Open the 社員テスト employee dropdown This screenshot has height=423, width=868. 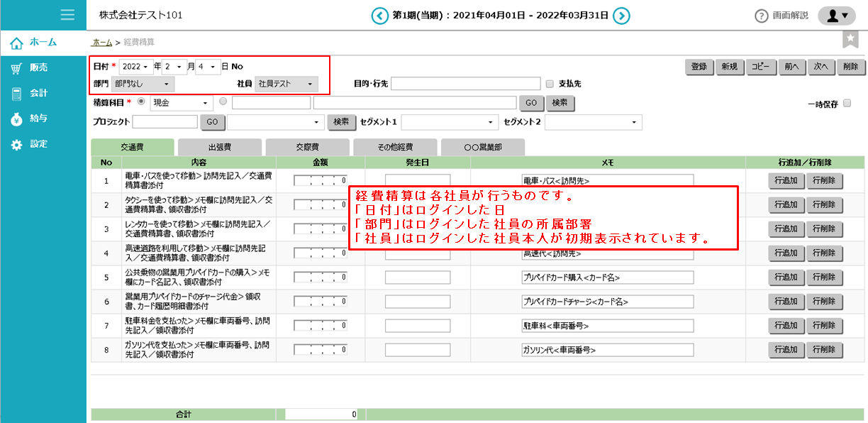(x=286, y=84)
